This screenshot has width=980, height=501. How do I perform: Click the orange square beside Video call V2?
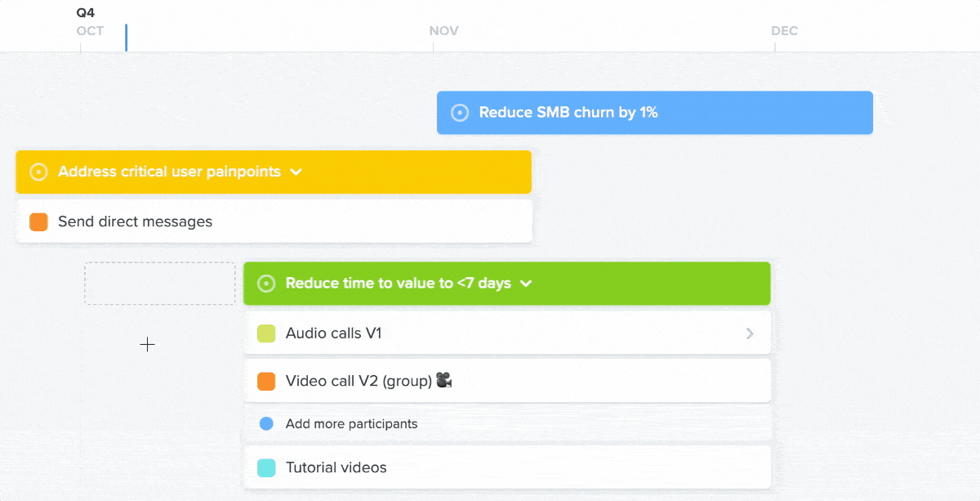click(x=266, y=381)
